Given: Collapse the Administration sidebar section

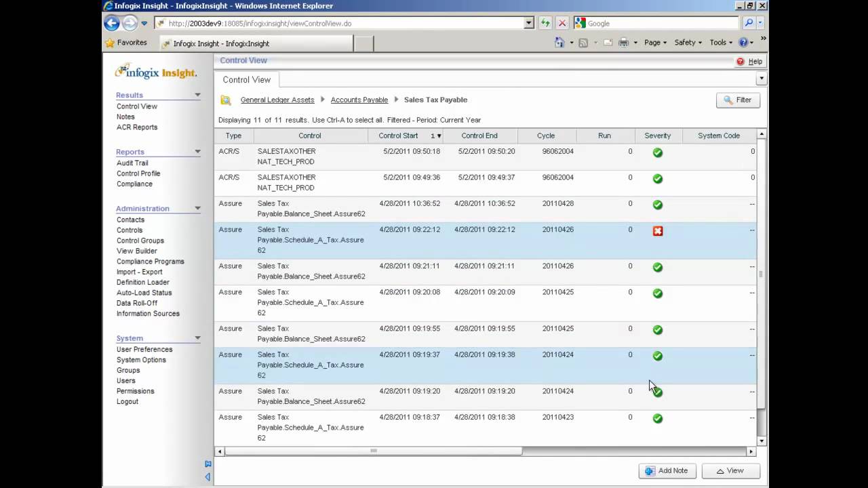Looking at the screenshot, I should pyautogui.click(x=197, y=209).
